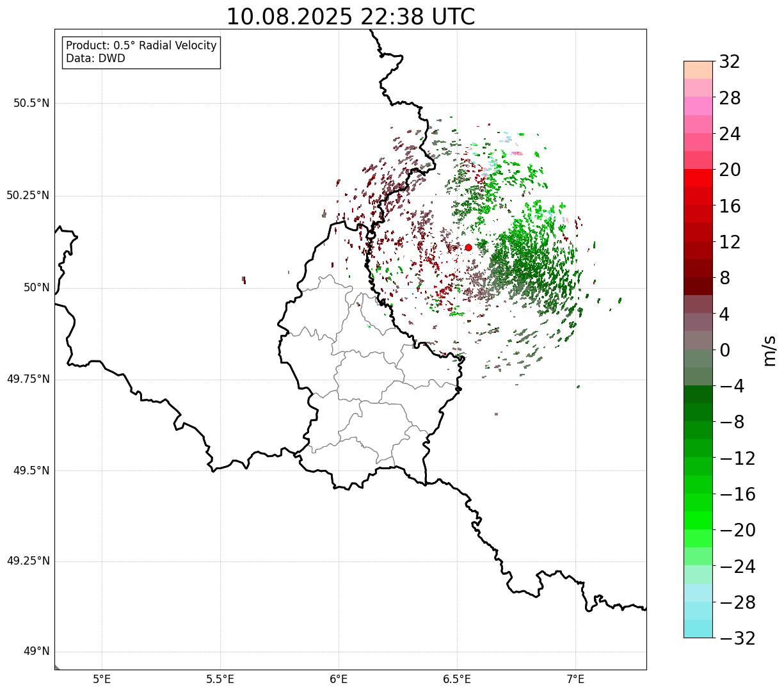The width and height of the screenshot is (784, 692).
Task: Click the colorbar tick label −4
Action: 732,386
